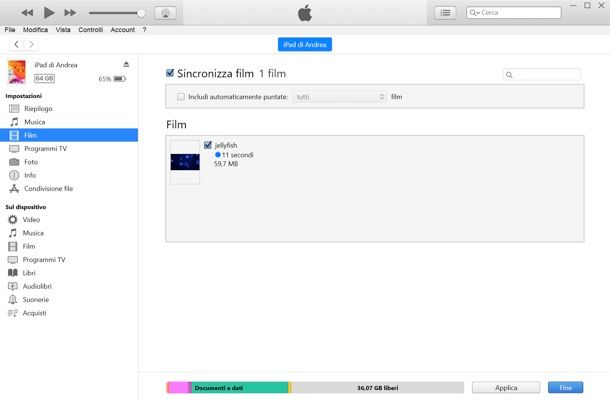Image resolution: width=610 pixels, height=400 pixels.
Task: Click the film list search field
Action: (x=542, y=75)
